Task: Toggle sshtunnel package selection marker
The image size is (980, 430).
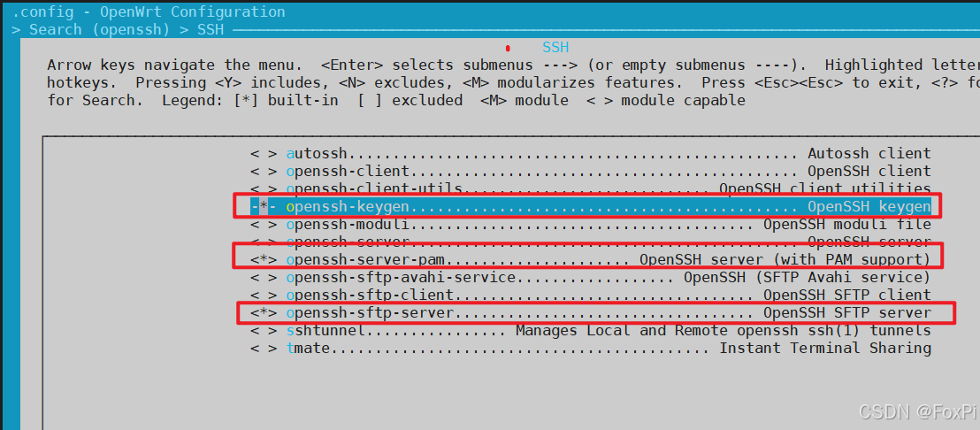Action: click(263, 331)
